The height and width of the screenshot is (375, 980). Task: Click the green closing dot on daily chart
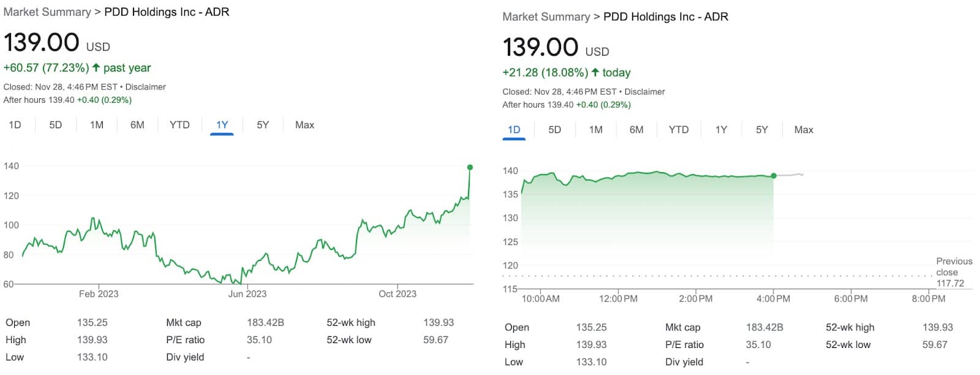[774, 176]
